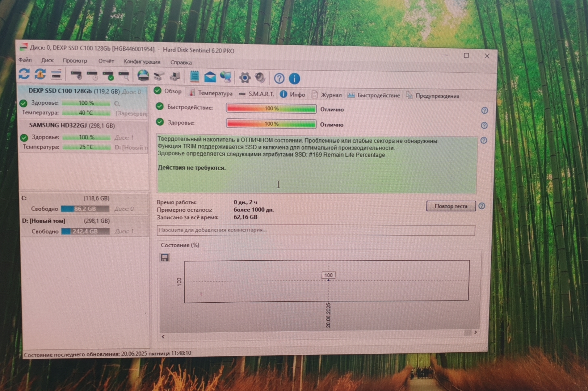Select the Состояние (%) graph tab

(x=180, y=245)
